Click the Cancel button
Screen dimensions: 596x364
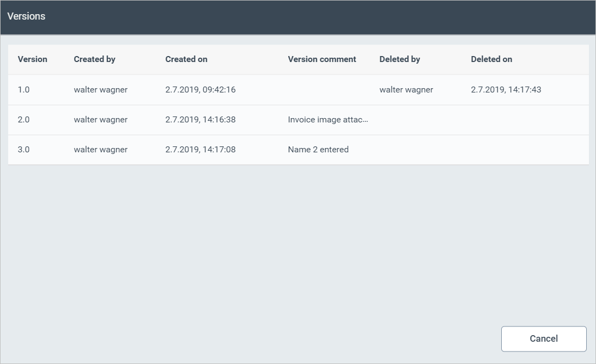tap(543, 338)
